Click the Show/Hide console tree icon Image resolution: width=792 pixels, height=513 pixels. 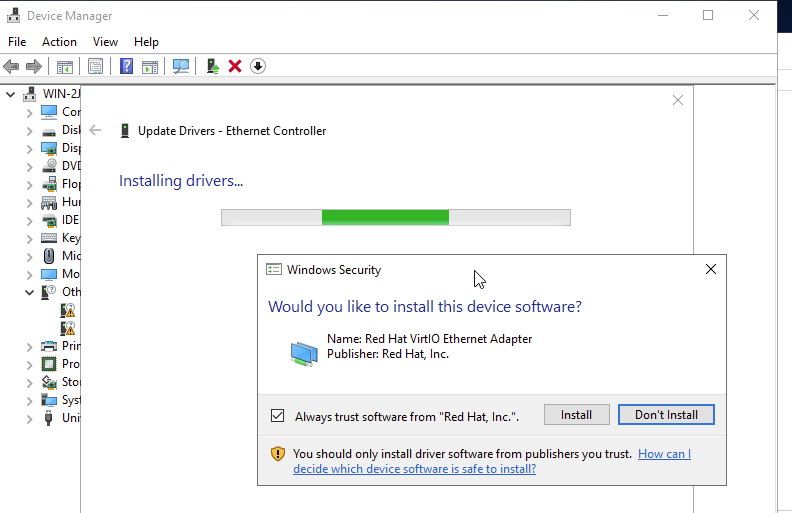[65, 66]
